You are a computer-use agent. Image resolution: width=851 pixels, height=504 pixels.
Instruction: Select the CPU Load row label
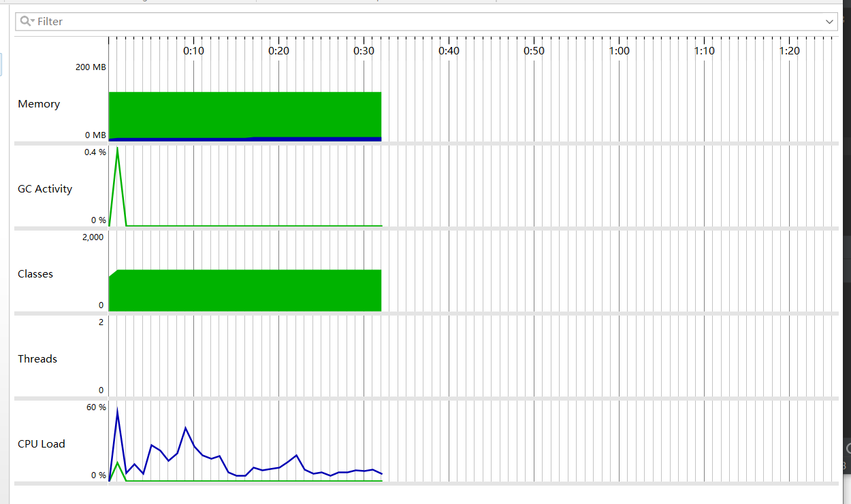pos(42,444)
